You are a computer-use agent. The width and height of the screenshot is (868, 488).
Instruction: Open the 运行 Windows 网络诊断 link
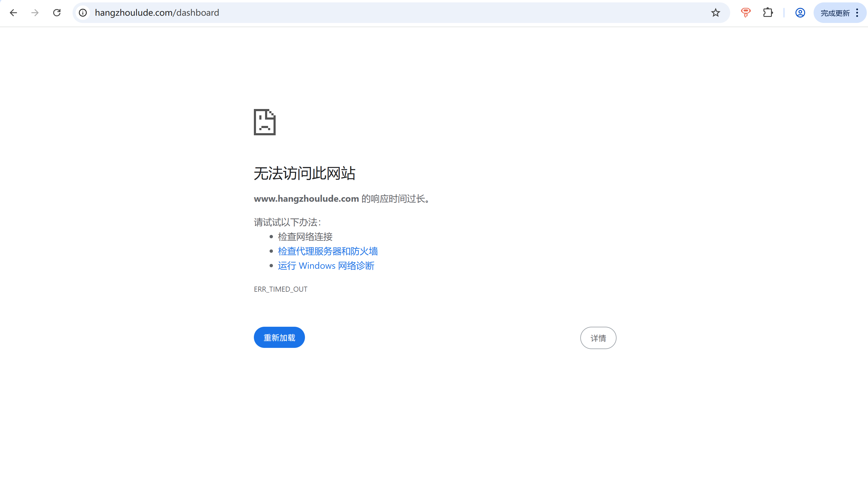pos(326,266)
